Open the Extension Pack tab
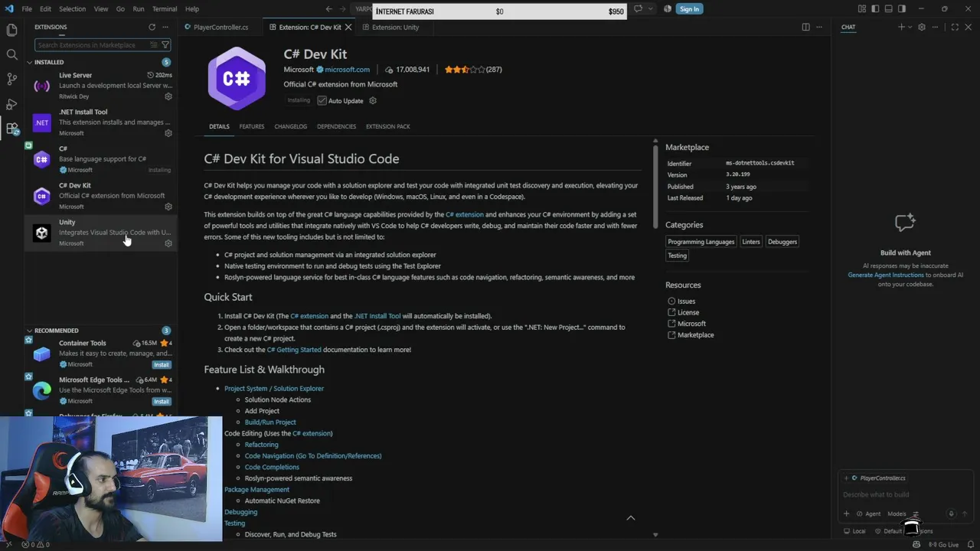Viewport: 980px width, 551px height. point(388,126)
